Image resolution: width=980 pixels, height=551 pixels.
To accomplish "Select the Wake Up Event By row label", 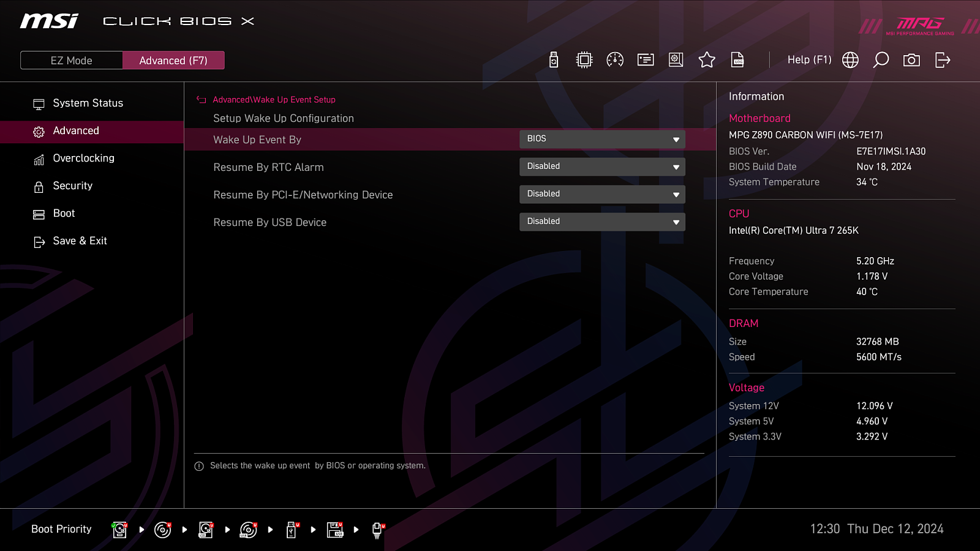I will pyautogui.click(x=257, y=140).
